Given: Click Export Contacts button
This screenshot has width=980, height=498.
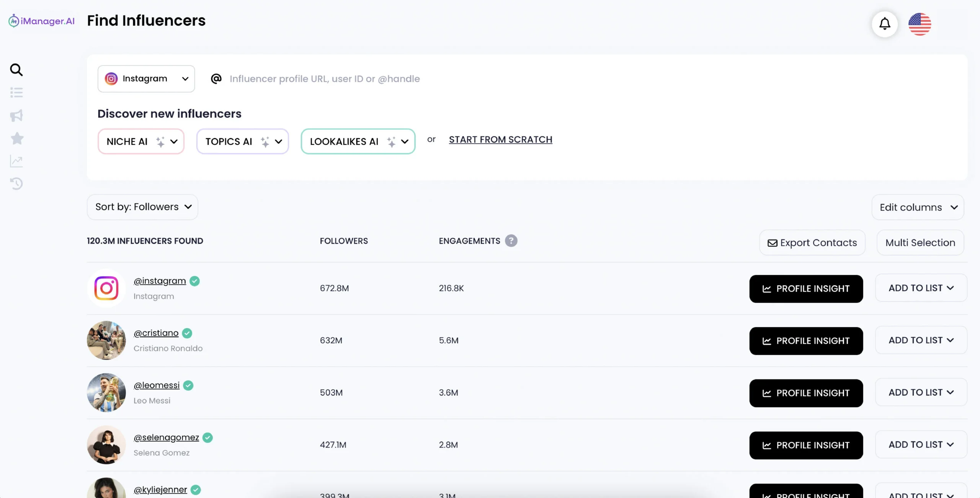Looking at the screenshot, I should tap(812, 242).
